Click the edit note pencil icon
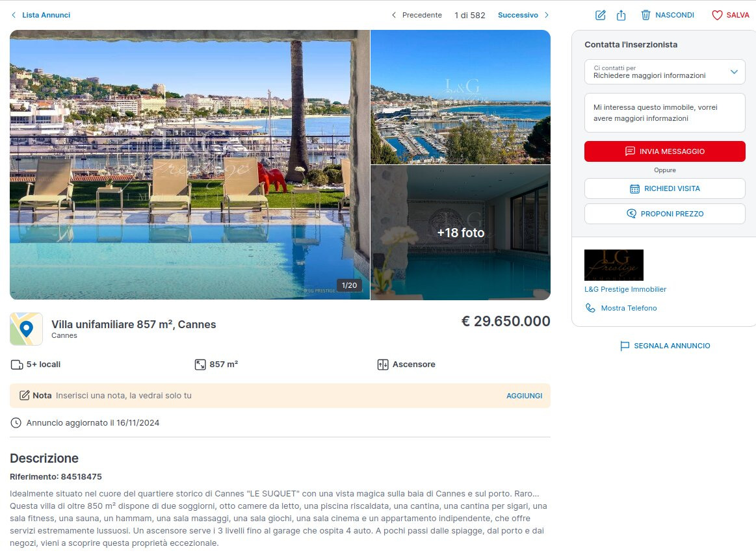 tap(601, 15)
